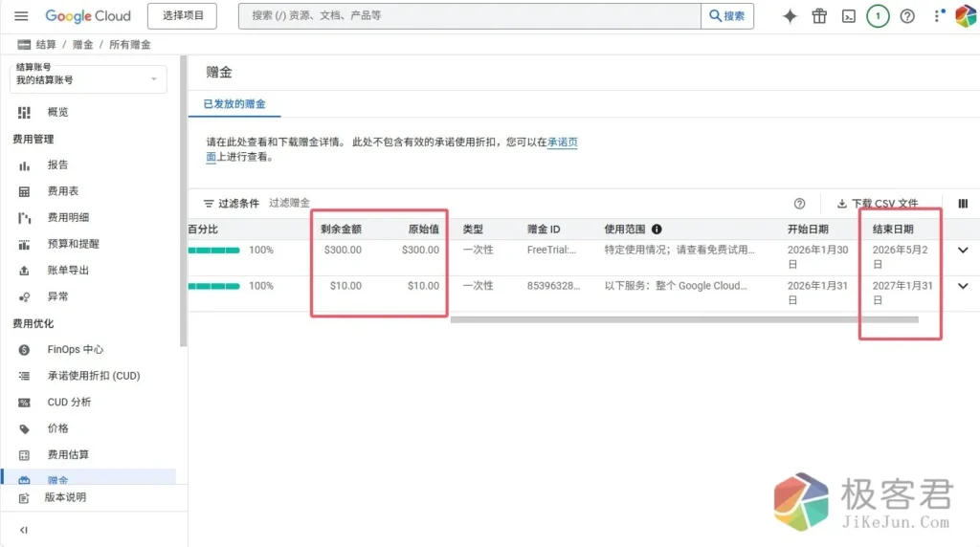
Task: Collapse the left sidebar navigation
Action: [24, 530]
